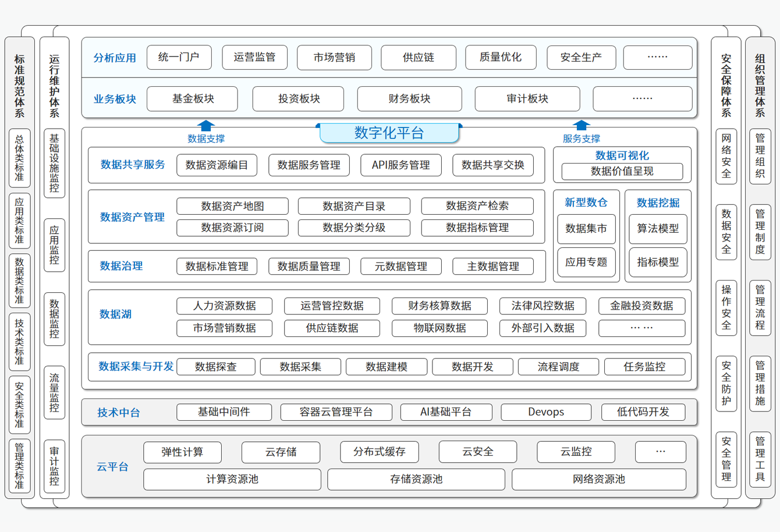Click the 数字化平台 title banner

(389, 133)
